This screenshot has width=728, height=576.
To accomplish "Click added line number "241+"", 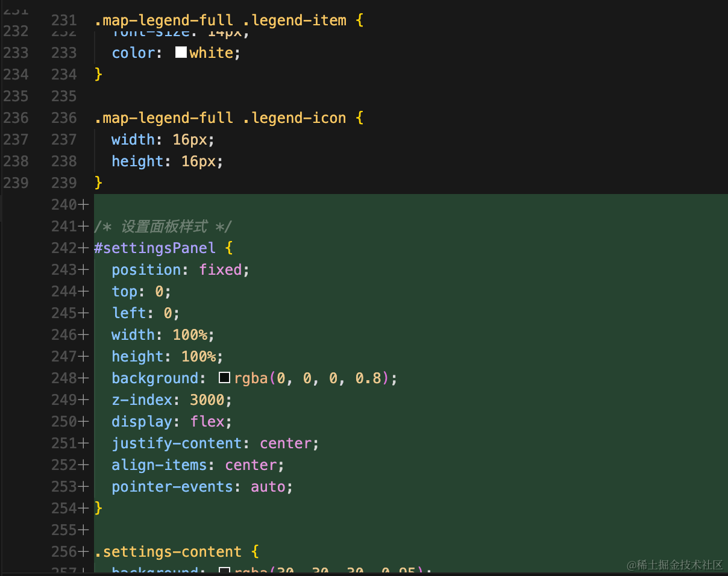I will pyautogui.click(x=70, y=226).
